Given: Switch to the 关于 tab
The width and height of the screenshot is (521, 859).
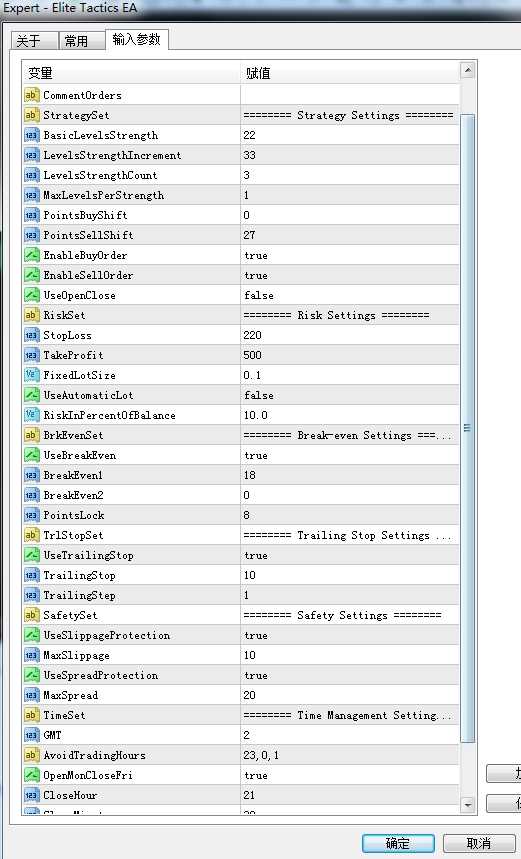Looking at the screenshot, I should pyautogui.click(x=34, y=41).
